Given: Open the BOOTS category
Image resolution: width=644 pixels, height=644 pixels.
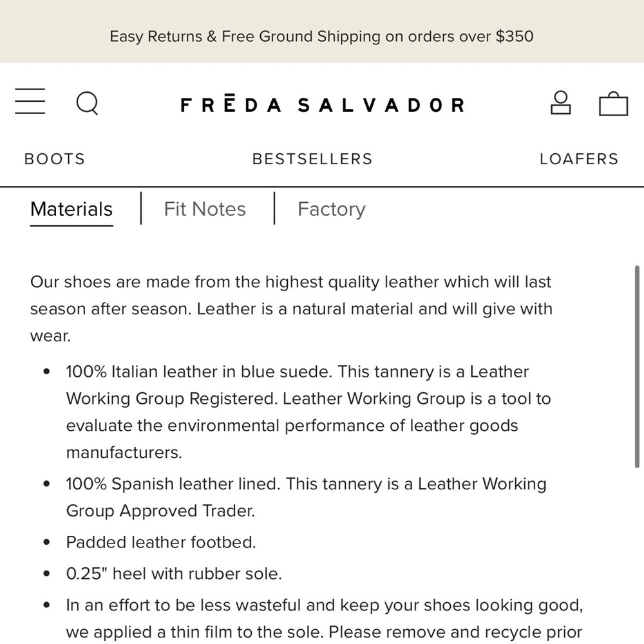Looking at the screenshot, I should [55, 159].
